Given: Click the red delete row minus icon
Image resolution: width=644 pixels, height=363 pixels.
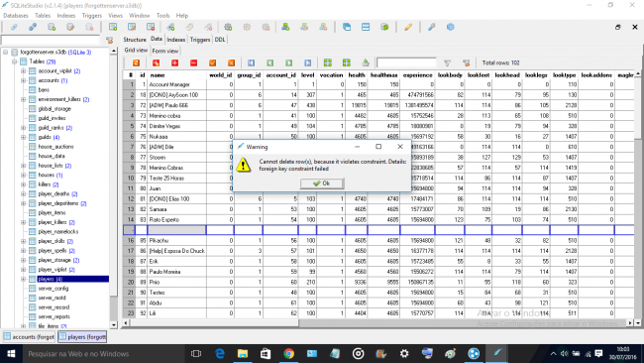Looking at the screenshot, I should 194,62.
